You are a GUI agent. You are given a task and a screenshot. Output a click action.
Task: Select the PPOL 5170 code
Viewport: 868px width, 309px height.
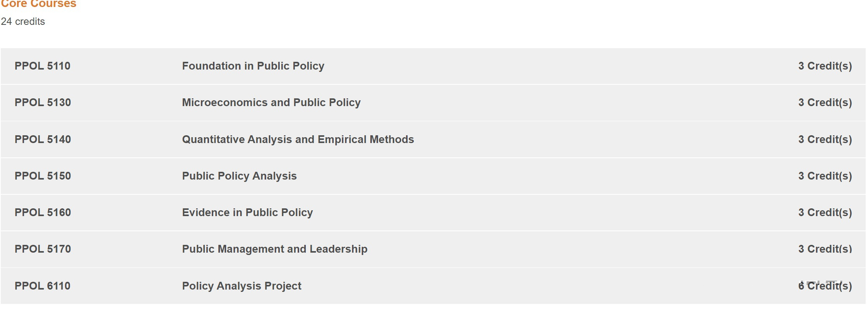pos(43,249)
